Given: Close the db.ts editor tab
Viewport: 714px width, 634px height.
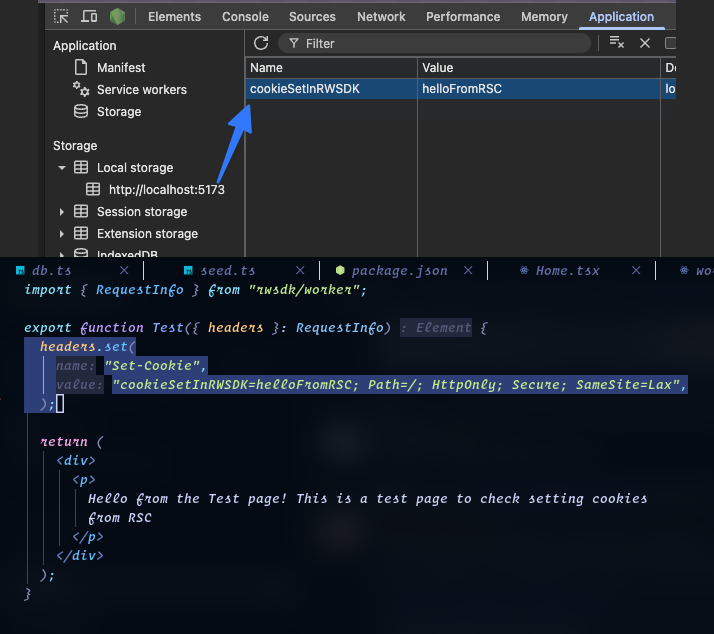Looking at the screenshot, I should (x=124, y=271).
